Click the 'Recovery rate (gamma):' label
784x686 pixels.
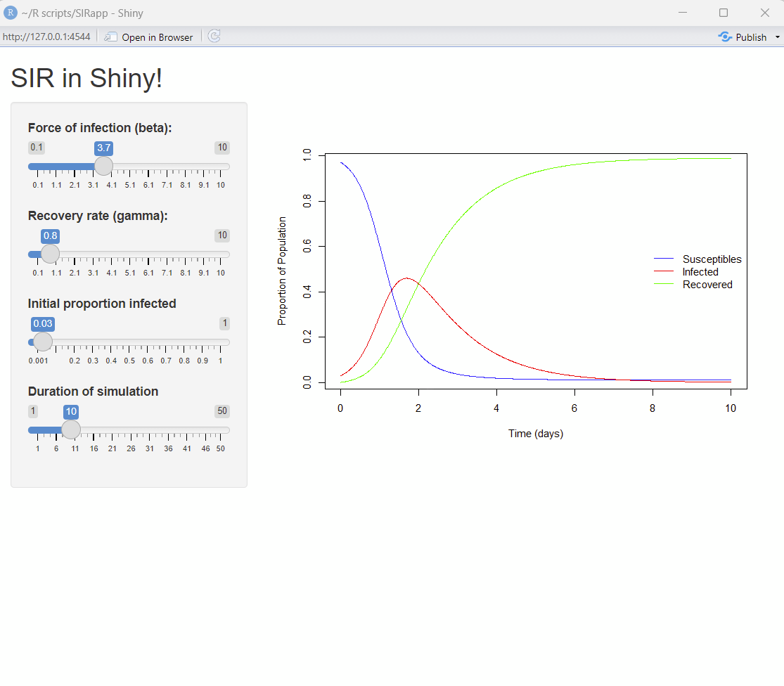point(98,216)
